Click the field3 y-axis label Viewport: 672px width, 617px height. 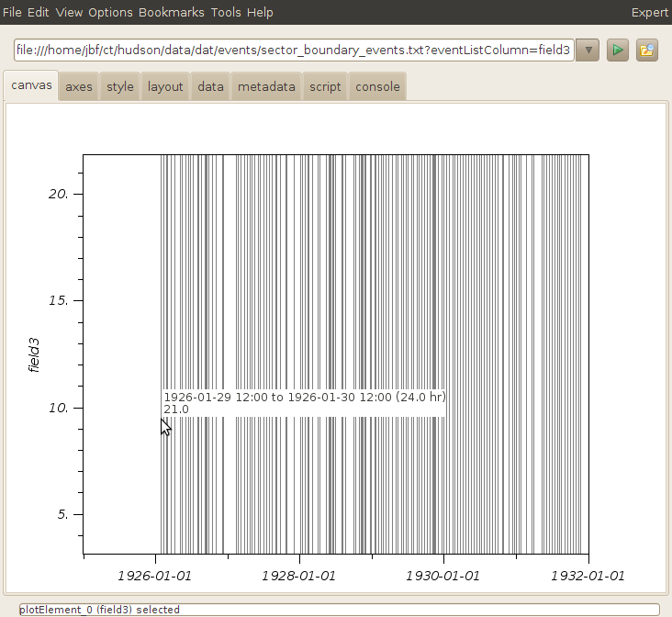click(x=34, y=355)
